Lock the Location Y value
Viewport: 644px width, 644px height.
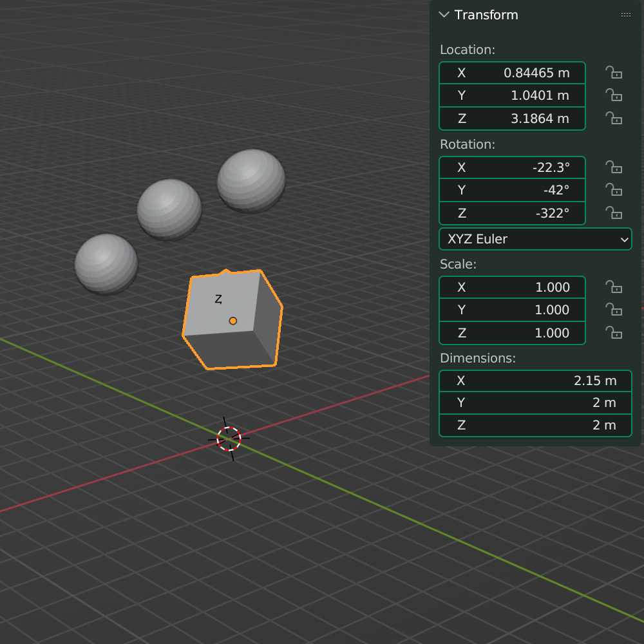614,95
